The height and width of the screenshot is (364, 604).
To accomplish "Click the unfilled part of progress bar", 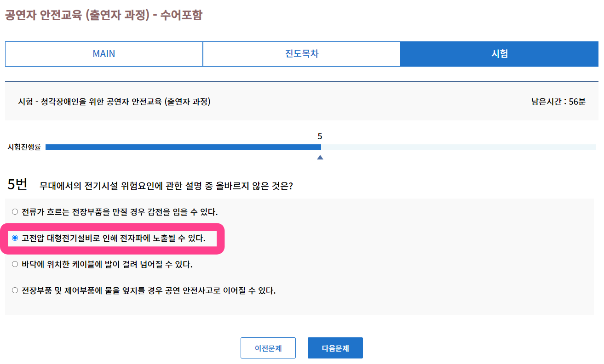I will click(x=459, y=147).
